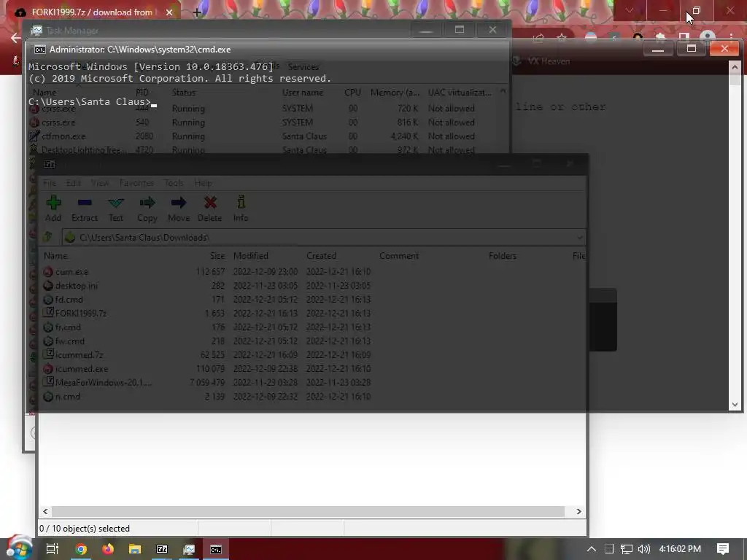This screenshot has height=560, width=747.
Task: Sort 7-Zip list by Created column
Action: pos(321,256)
